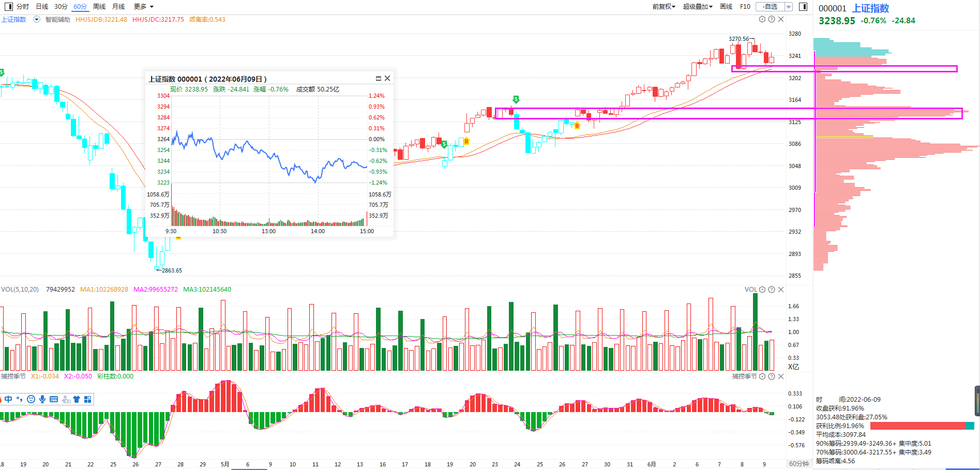Click the VOL(5,10,20) indicator label
980x470 pixels.
[x=20, y=290]
